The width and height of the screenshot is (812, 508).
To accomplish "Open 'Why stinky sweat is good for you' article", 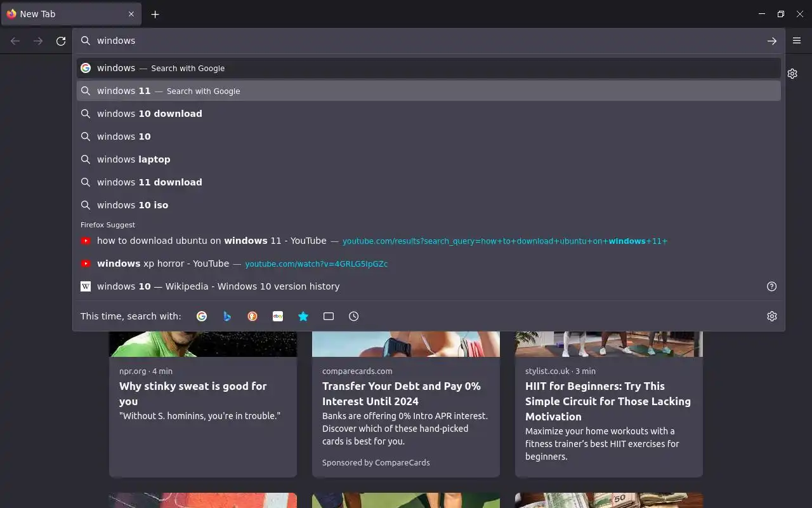I will click(x=203, y=404).
